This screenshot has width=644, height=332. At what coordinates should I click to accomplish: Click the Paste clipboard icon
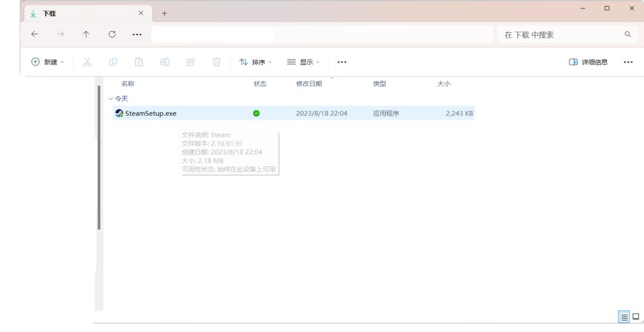(x=139, y=62)
